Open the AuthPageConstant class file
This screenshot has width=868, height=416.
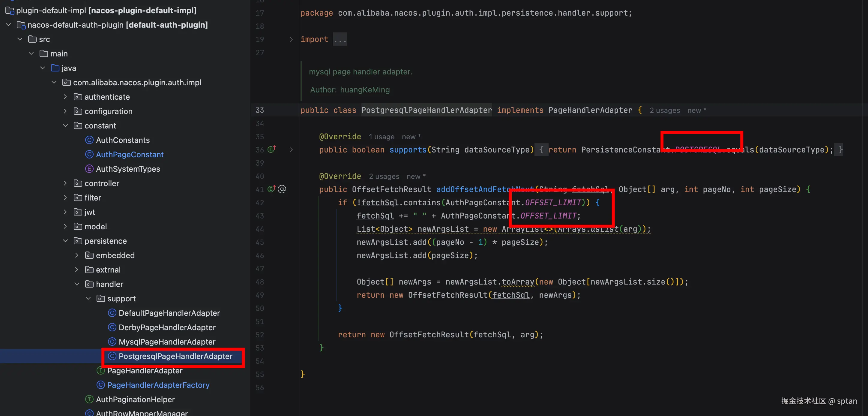[x=129, y=154]
